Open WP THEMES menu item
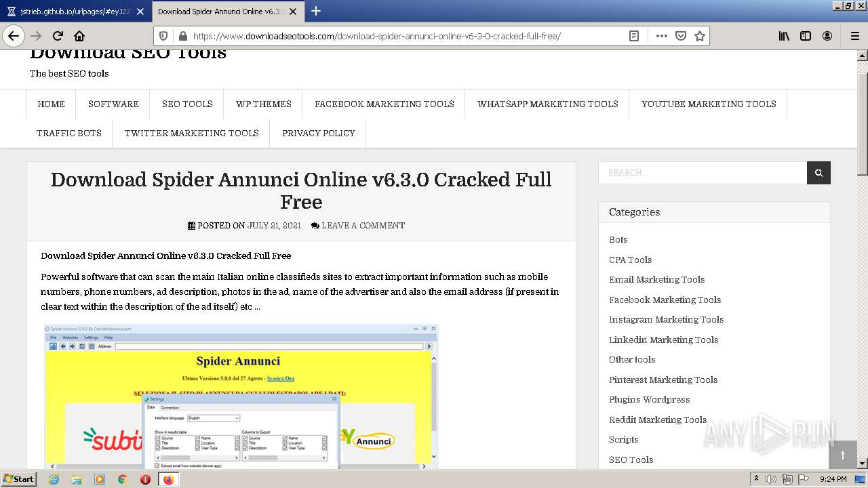868x488 pixels. [x=264, y=104]
